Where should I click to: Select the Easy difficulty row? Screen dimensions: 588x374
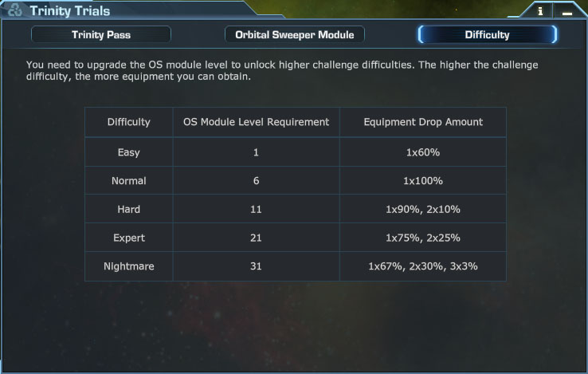point(129,152)
